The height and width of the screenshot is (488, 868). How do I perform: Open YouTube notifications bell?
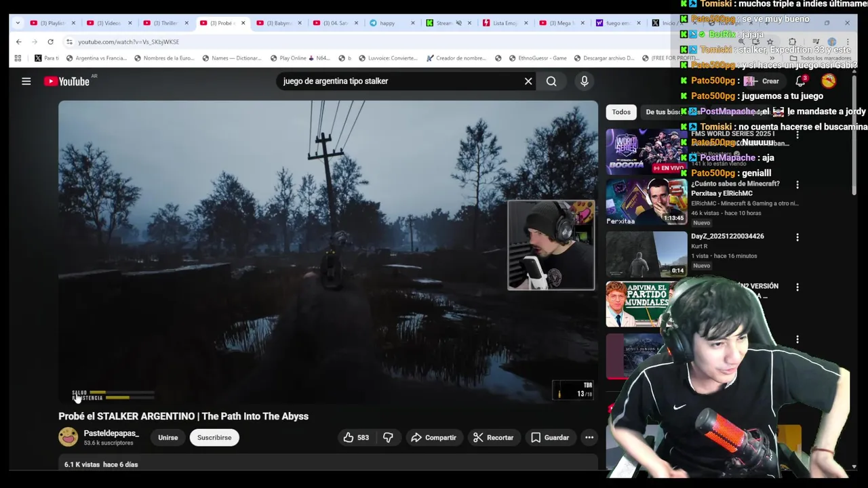pyautogui.click(x=801, y=81)
